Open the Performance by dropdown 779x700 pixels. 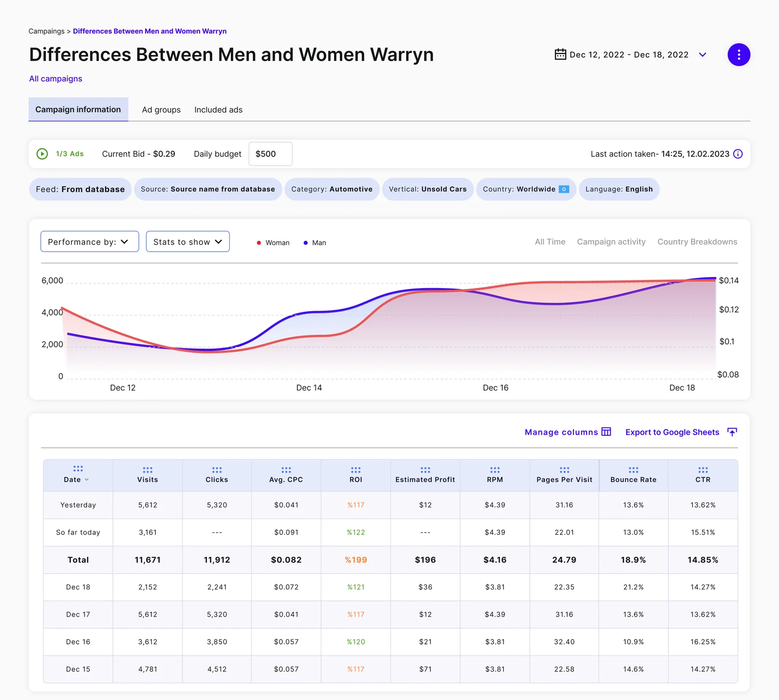[x=90, y=241]
